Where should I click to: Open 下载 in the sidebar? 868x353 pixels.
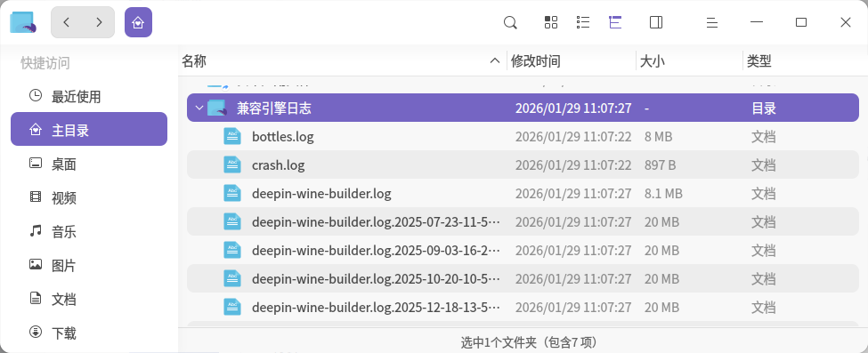click(88, 333)
